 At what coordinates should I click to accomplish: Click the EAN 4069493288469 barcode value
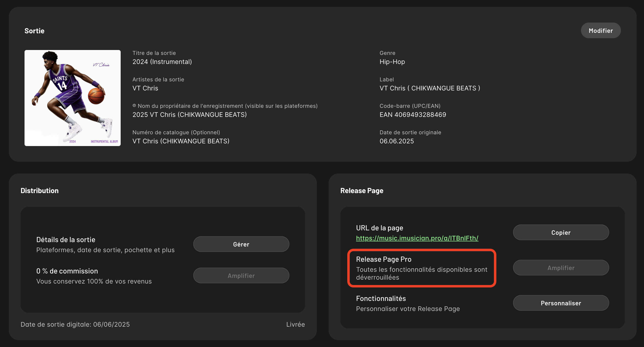pos(412,115)
